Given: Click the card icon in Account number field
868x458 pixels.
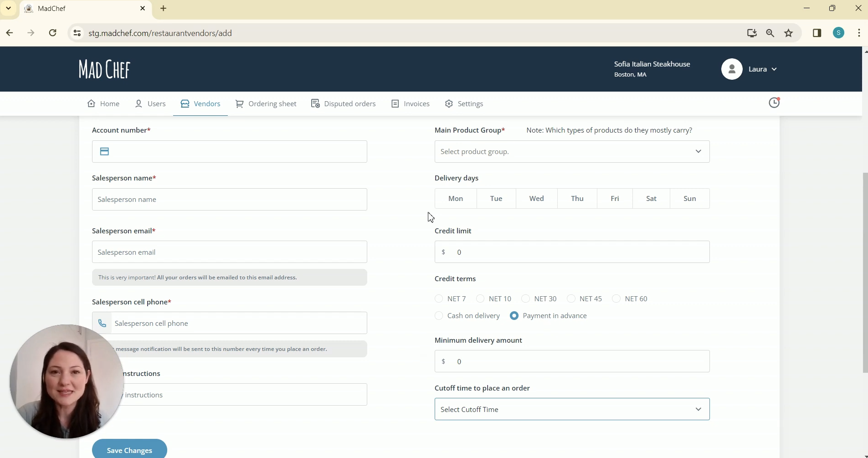Looking at the screenshot, I should point(105,152).
